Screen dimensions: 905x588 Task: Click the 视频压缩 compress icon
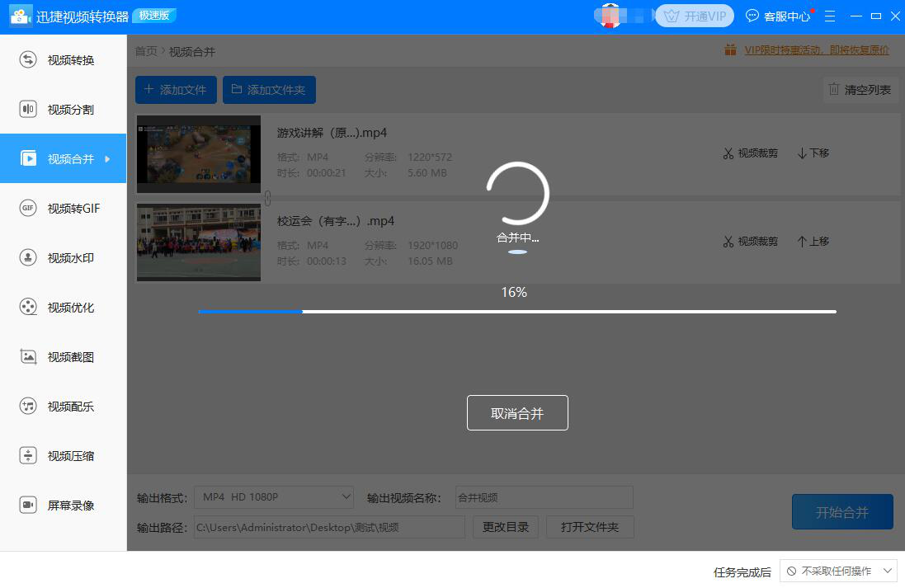28,456
